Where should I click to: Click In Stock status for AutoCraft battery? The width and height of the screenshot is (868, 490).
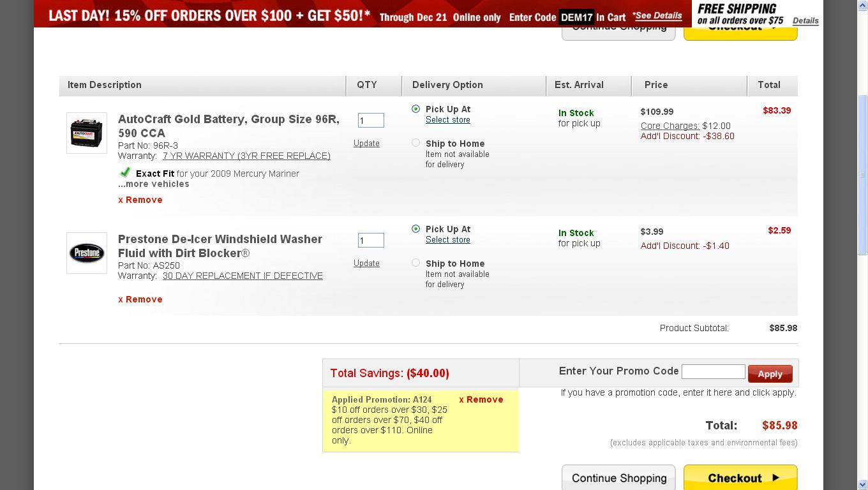tap(576, 113)
